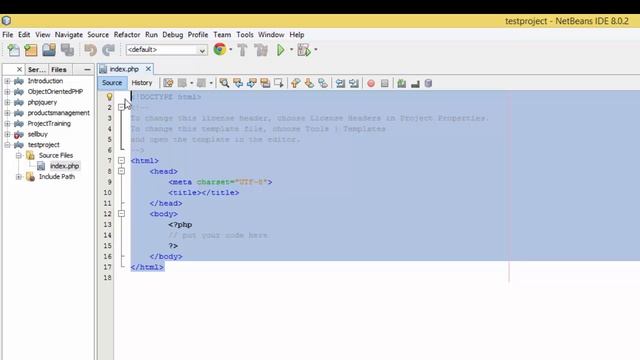Expand the Introduction project node
The height and width of the screenshot is (360, 640).
pyautogui.click(x=7, y=81)
